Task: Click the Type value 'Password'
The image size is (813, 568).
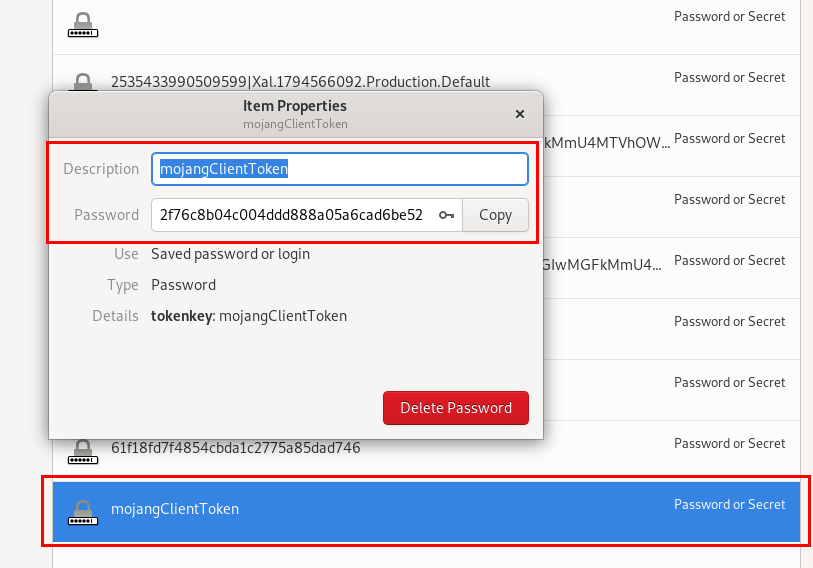Action: tap(184, 285)
